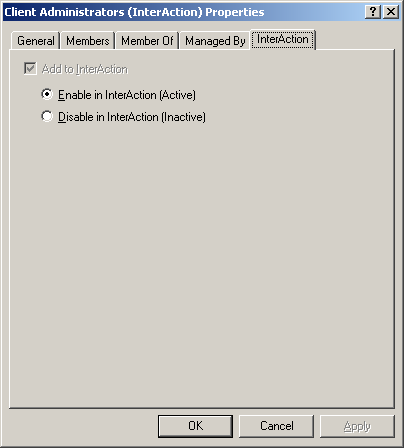Open the Members tab
Viewport: 404px width, 448px height.
pos(88,41)
